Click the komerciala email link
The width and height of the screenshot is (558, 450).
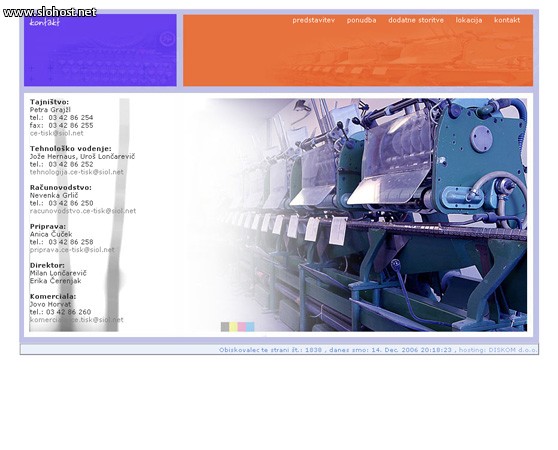pos(77,320)
